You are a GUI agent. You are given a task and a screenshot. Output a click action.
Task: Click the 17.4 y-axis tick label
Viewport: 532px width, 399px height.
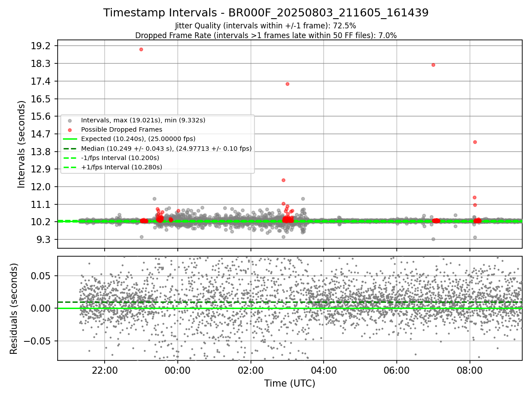tap(42, 81)
